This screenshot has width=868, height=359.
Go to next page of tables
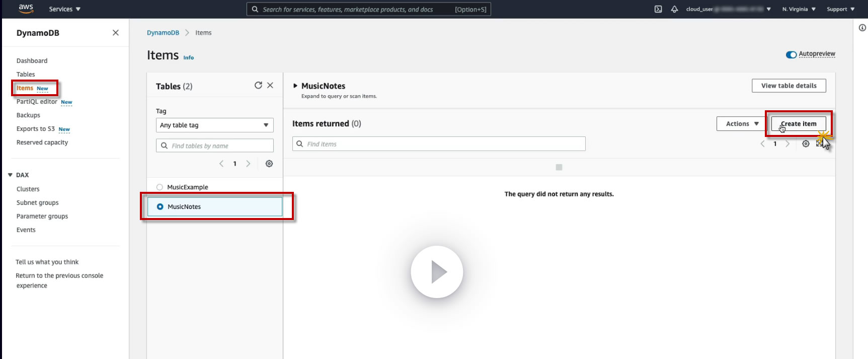(248, 164)
